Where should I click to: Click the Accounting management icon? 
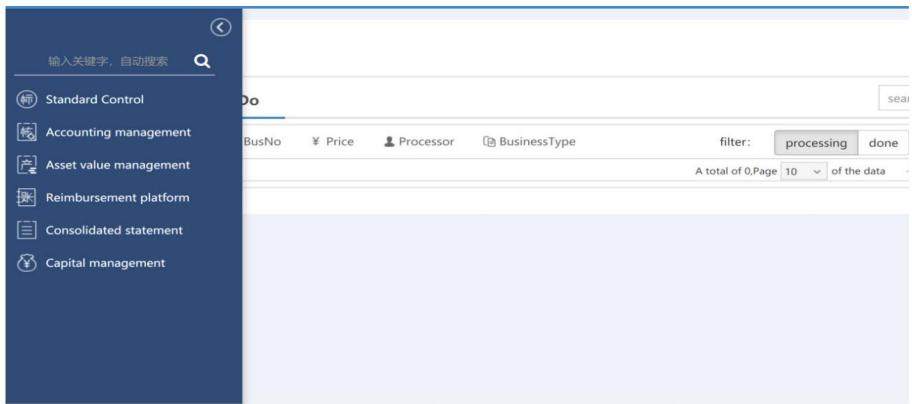coord(27,132)
